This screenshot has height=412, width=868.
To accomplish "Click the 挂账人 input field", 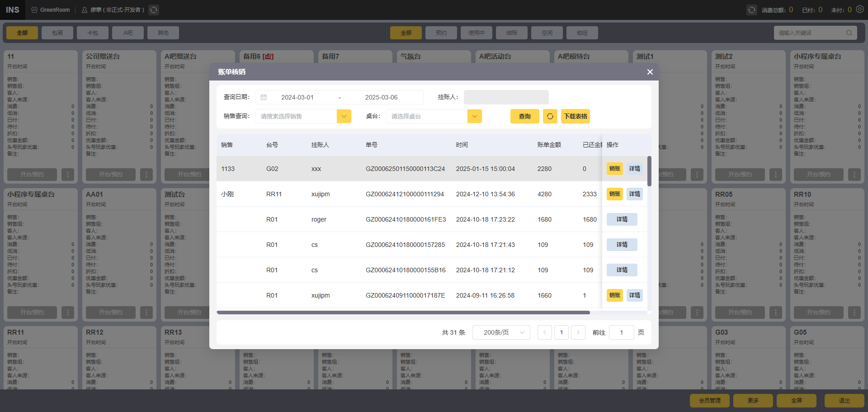I will click(506, 97).
